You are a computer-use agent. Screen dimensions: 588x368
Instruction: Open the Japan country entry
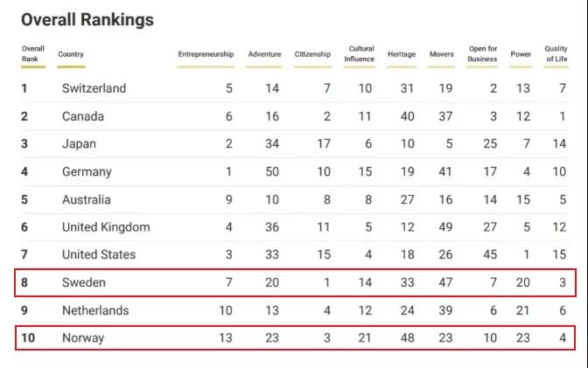click(79, 143)
